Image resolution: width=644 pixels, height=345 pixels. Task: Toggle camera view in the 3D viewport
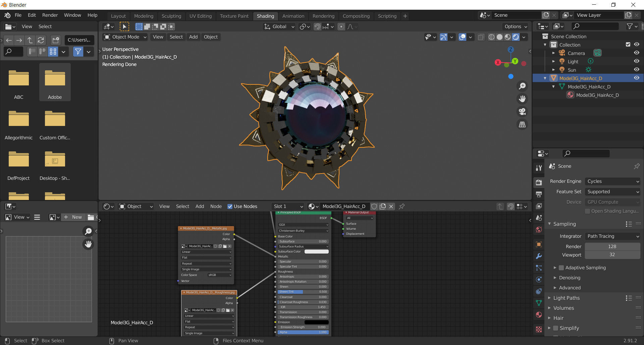tap(522, 112)
